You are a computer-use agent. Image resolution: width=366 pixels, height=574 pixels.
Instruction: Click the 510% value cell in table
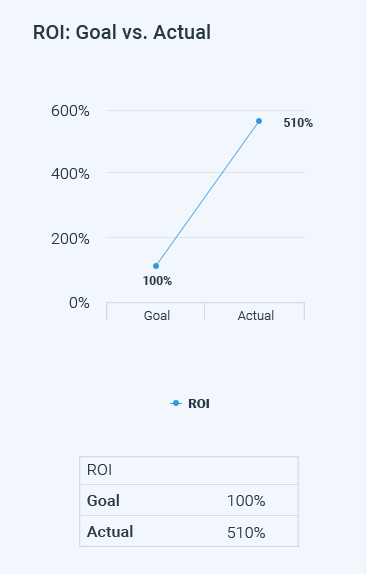click(246, 532)
